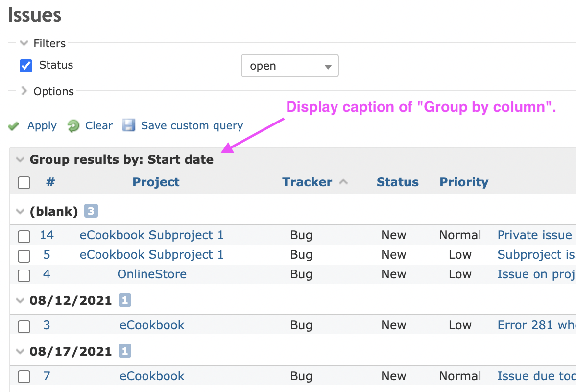576x392 pixels.
Task: Click the green Apply checkmark icon
Action: (13, 126)
